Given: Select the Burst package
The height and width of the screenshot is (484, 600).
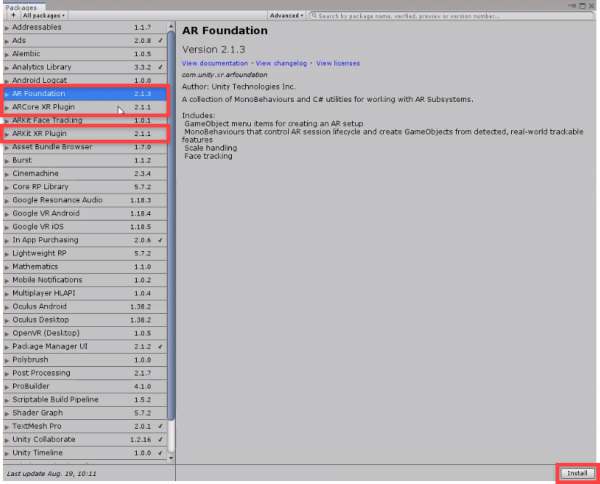Looking at the screenshot, I should pyautogui.click(x=85, y=160).
